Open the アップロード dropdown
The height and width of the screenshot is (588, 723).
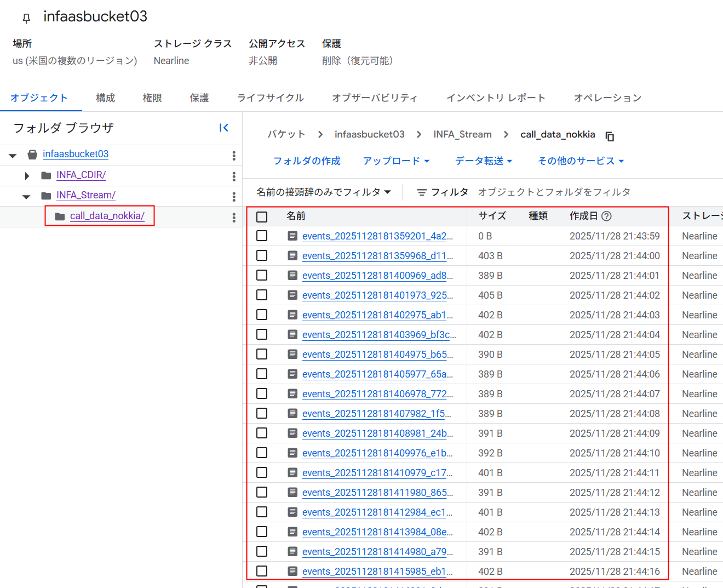pyautogui.click(x=395, y=161)
